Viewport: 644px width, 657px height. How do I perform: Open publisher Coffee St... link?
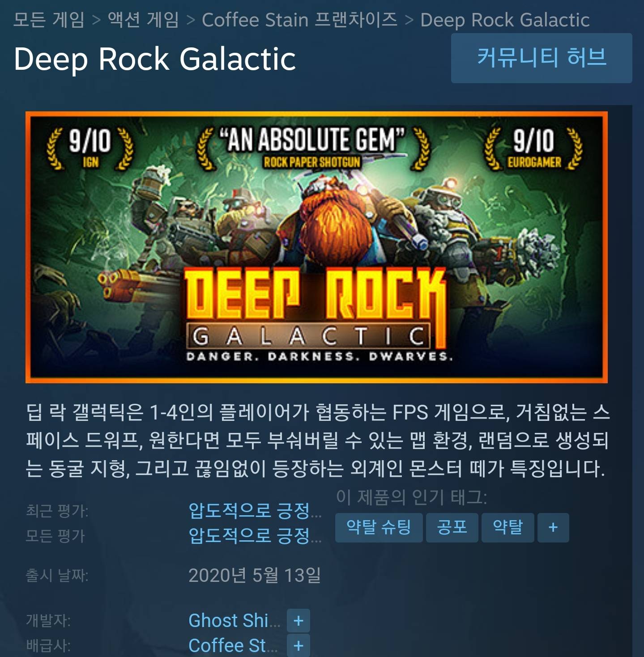click(x=233, y=646)
